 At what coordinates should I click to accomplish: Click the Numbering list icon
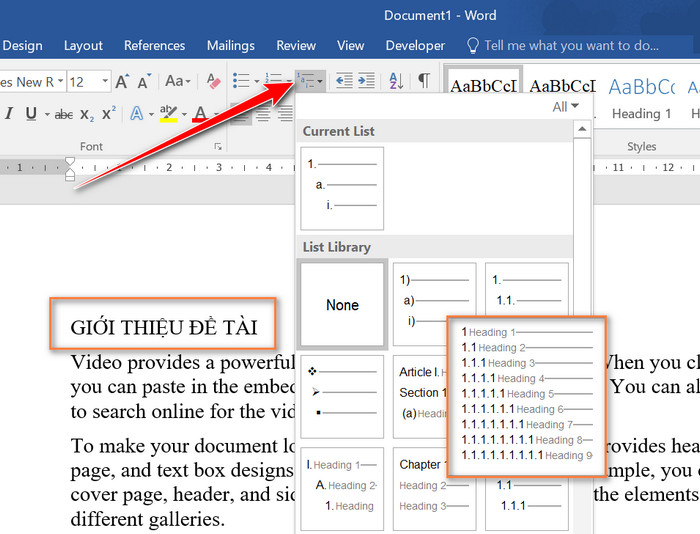point(273,80)
